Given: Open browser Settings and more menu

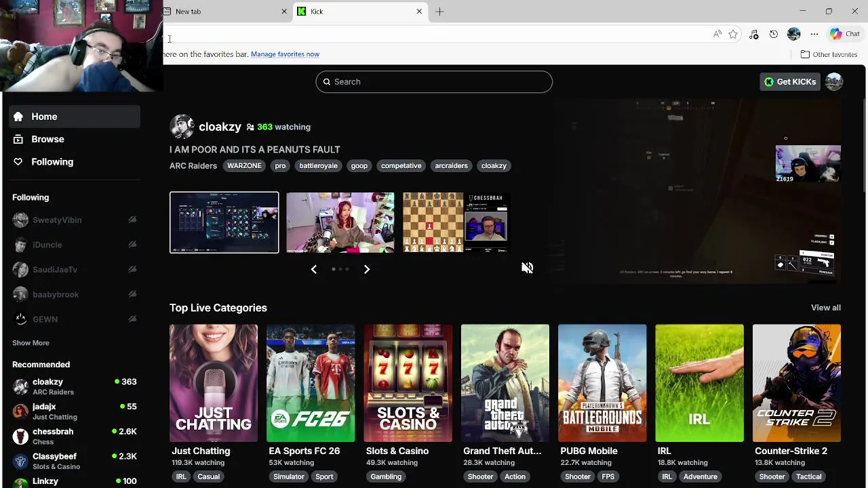Looking at the screenshot, I should click(814, 34).
